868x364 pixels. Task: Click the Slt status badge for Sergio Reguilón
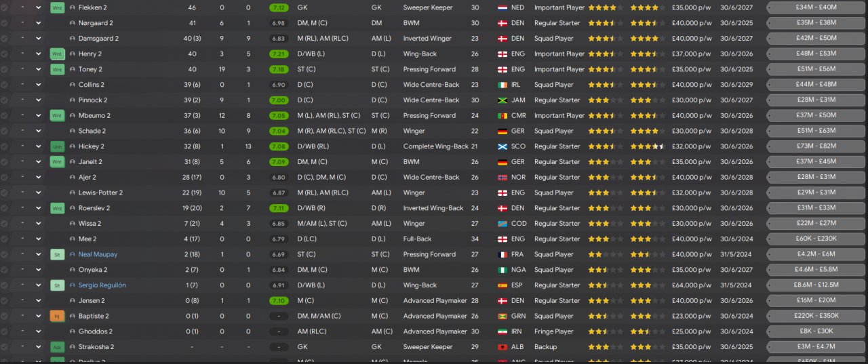click(x=58, y=285)
